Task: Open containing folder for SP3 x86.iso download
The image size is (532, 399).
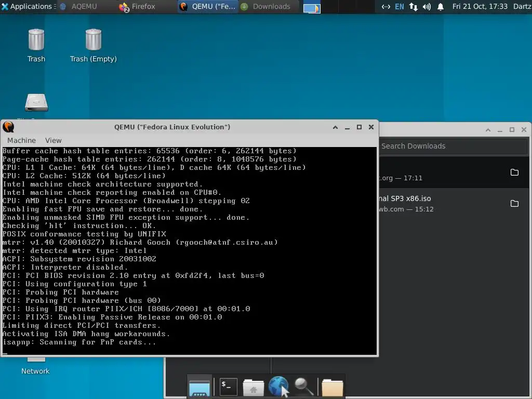Action: [x=514, y=204]
